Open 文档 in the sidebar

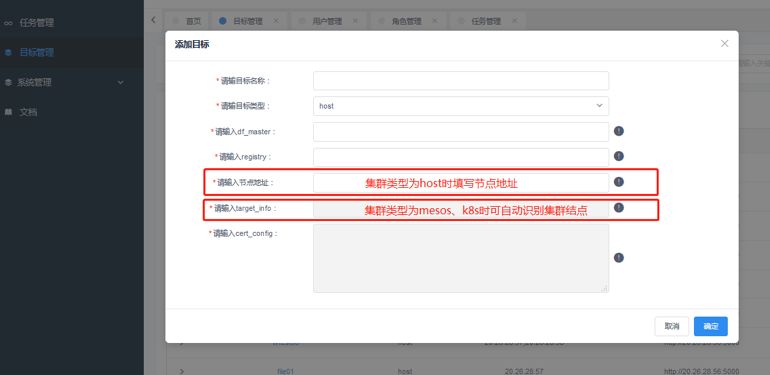(x=71, y=112)
